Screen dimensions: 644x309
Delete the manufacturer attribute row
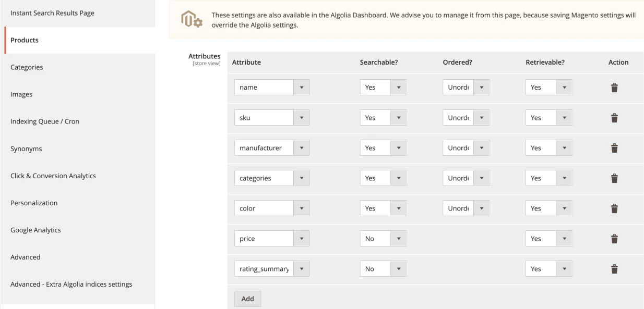(615, 148)
